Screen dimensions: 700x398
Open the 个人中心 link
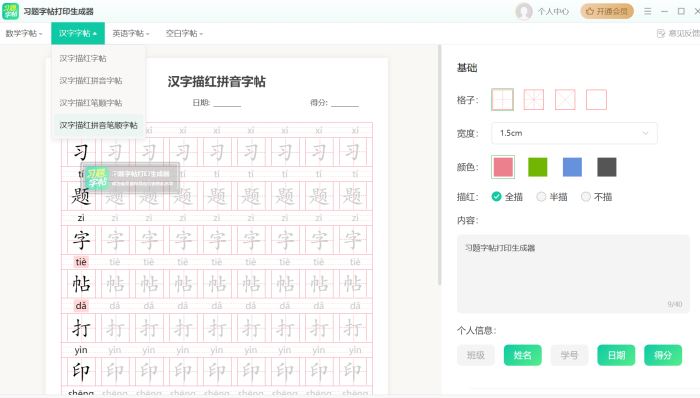[553, 12]
